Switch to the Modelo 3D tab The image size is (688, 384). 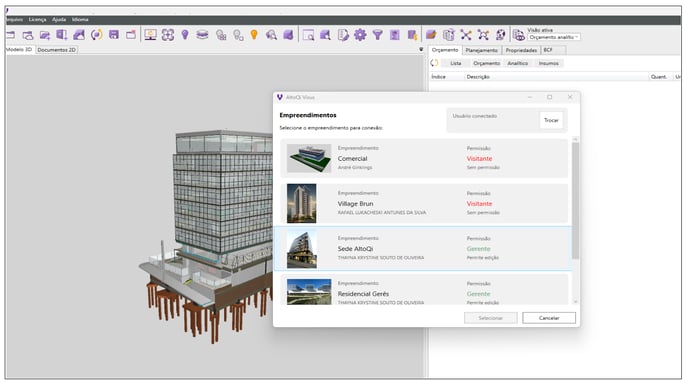click(19, 50)
